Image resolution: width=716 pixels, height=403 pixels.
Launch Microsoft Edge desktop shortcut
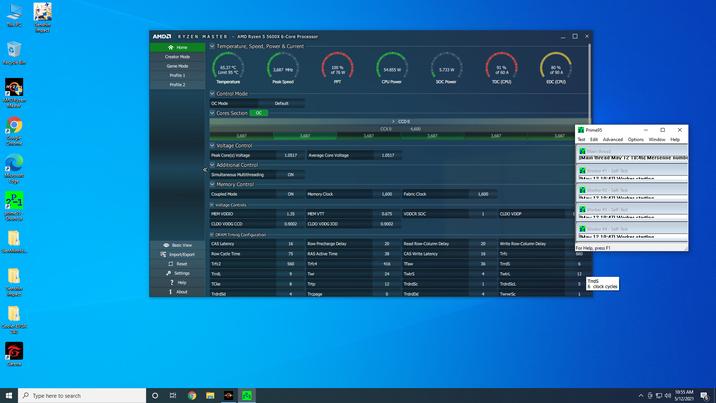coord(14,168)
